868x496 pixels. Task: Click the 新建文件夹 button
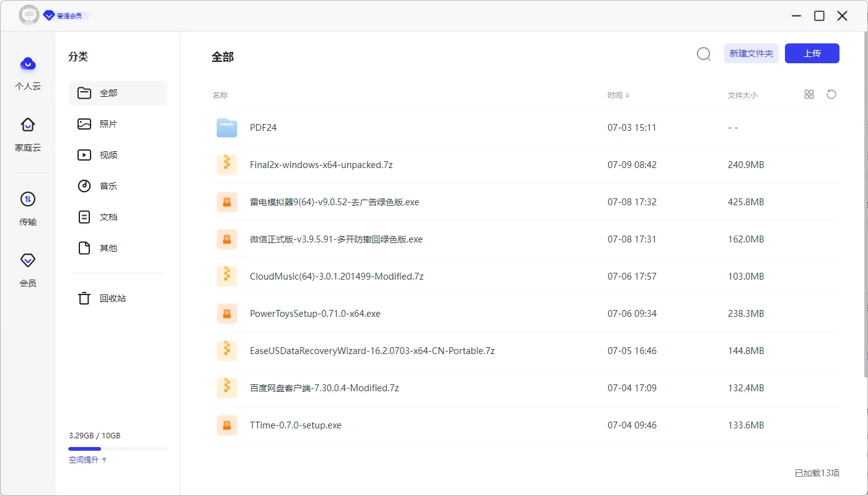[x=751, y=53]
